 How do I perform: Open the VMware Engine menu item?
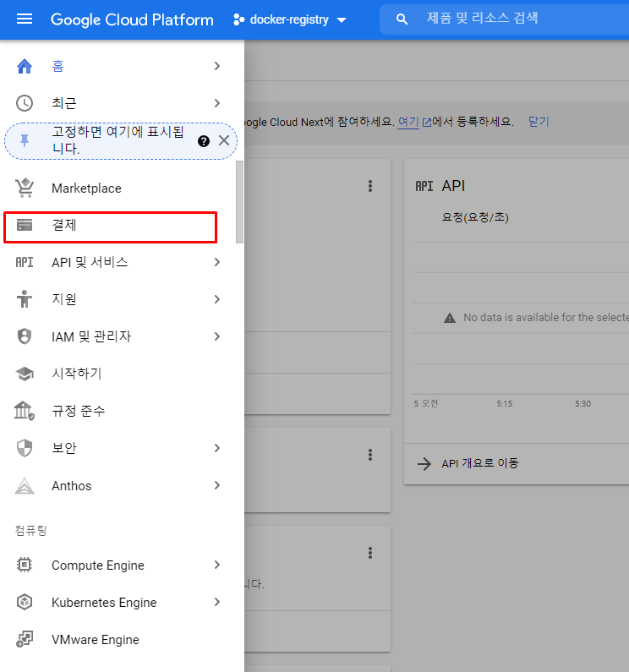click(x=118, y=639)
